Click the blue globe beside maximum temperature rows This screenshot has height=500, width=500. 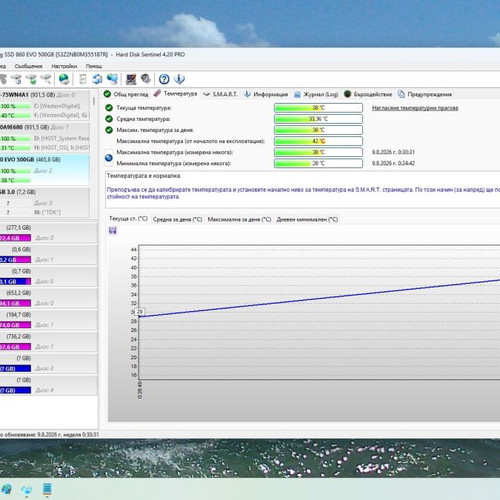click(x=109, y=158)
